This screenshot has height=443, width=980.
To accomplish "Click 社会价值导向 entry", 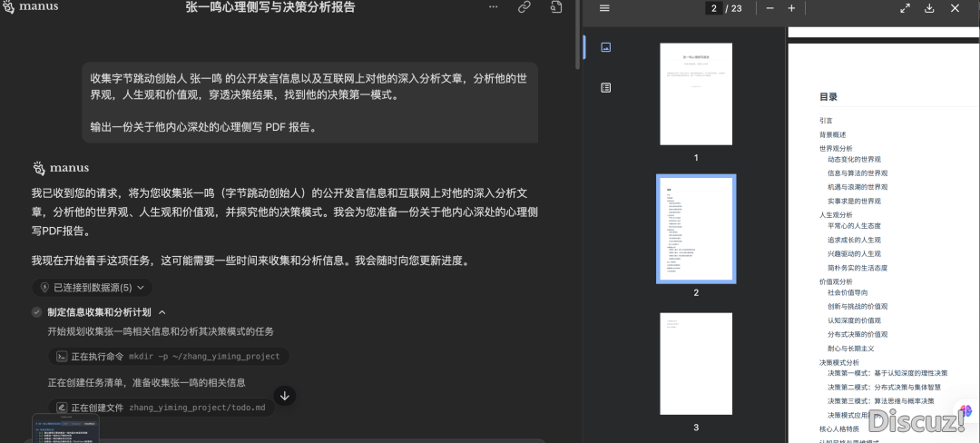I will 848,292.
